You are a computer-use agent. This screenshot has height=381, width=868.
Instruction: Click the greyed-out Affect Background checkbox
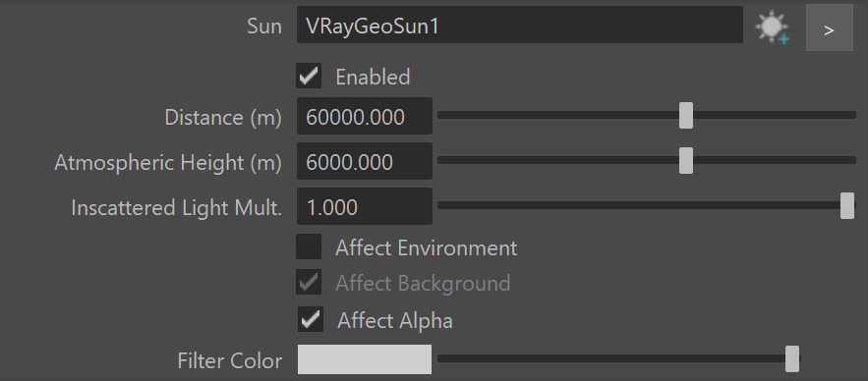pyautogui.click(x=309, y=283)
